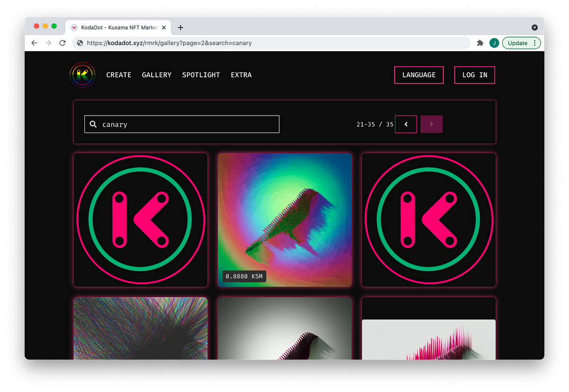569x392 pixels.
Task: Open the tab search dropdown arrow
Action: pos(534,27)
